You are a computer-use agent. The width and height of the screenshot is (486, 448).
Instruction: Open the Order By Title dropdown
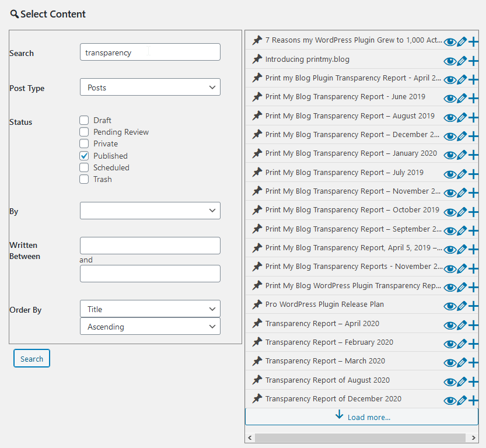(150, 309)
